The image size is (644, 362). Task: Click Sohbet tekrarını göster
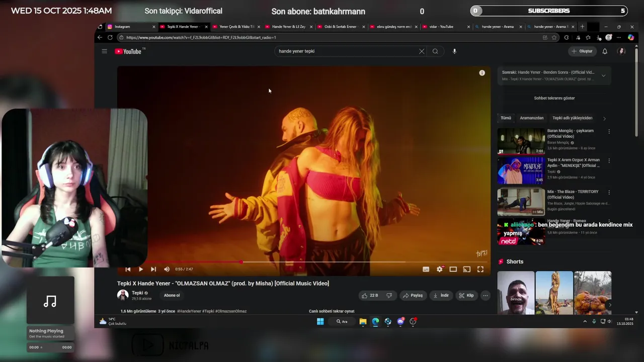click(x=554, y=98)
